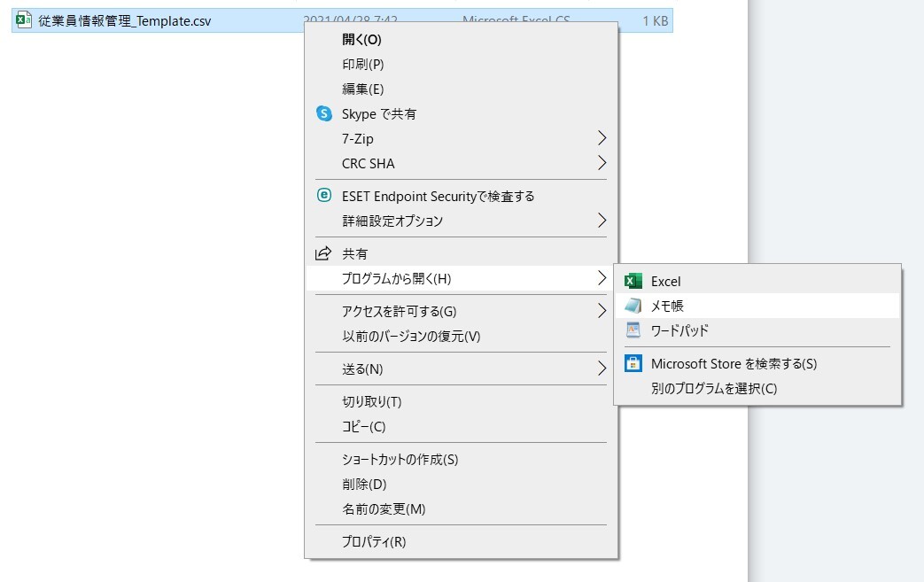Expand the 詳細設定オプション submenu arrow

(x=602, y=221)
